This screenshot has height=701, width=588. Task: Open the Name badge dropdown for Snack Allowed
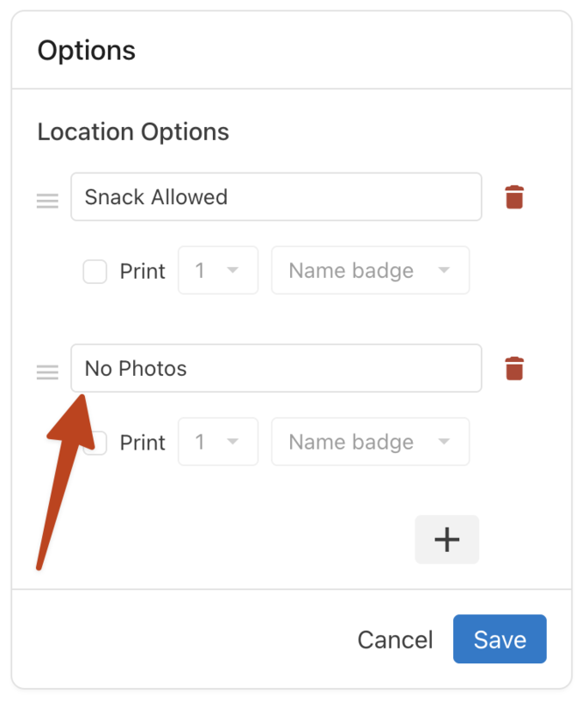(x=370, y=271)
